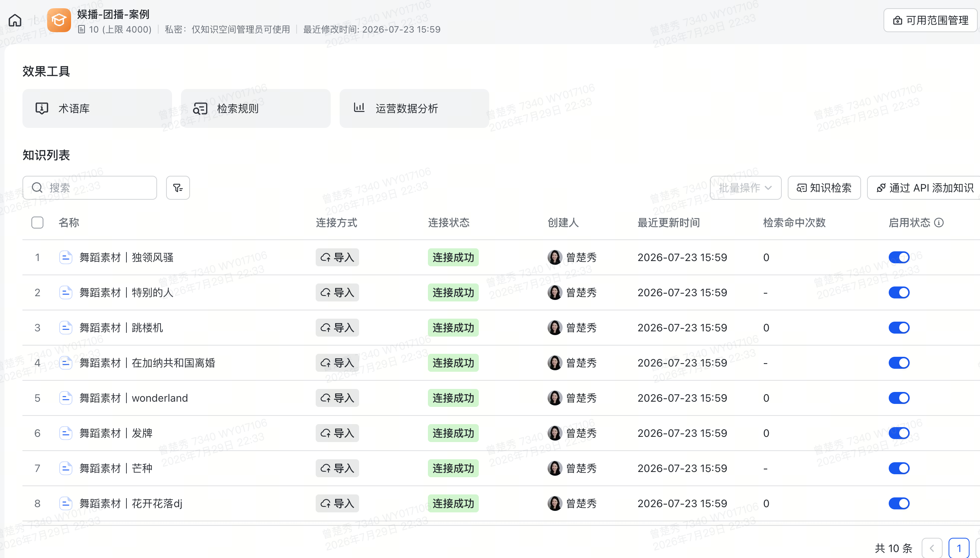Viewport: 980px width, 558px height.
Task: Expand the 批量操作 dropdown
Action: click(745, 188)
